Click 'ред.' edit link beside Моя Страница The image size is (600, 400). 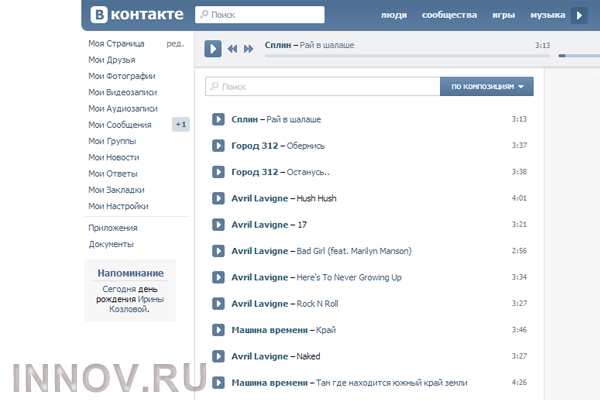(x=174, y=44)
